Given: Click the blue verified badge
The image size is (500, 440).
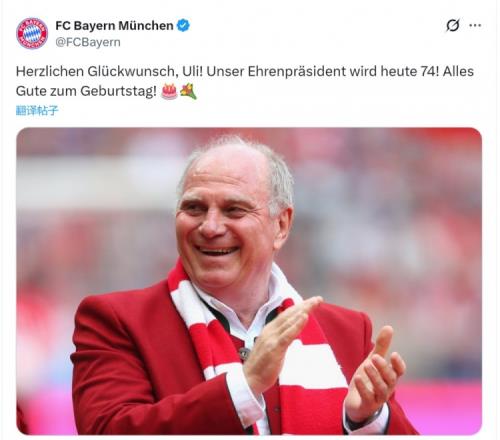Looking at the screenshot, I should 183,25.
